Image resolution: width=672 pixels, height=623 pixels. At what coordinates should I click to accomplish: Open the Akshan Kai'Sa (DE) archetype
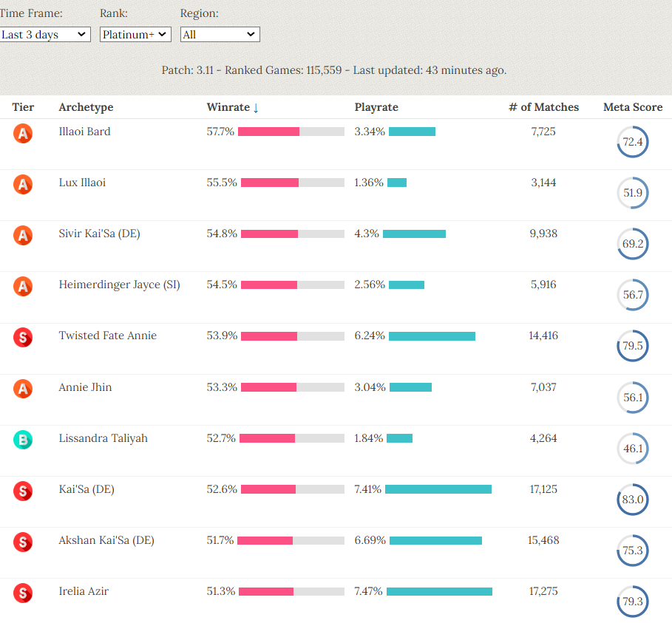(106, 540)
